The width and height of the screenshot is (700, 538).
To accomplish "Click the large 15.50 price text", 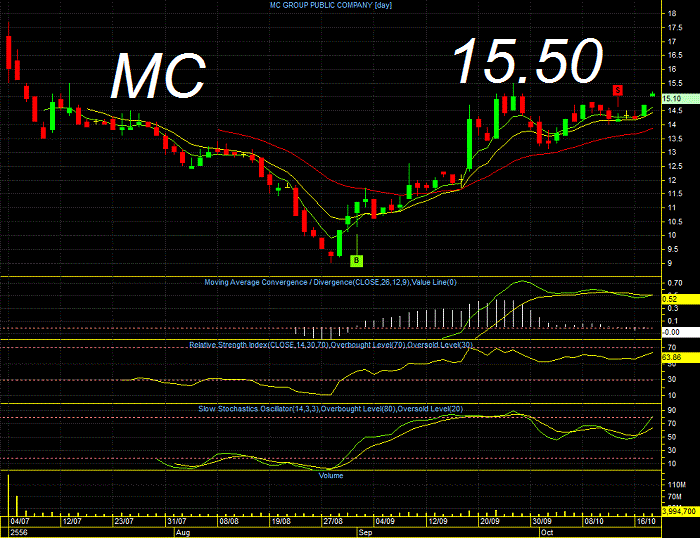I will pyautogui.click(x=528, y=61).
